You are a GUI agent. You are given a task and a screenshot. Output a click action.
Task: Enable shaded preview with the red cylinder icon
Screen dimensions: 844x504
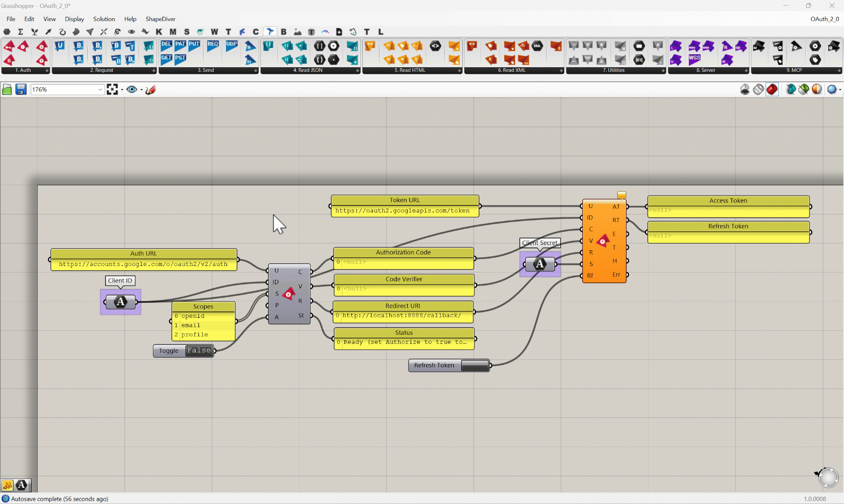(x=772, y=90)
